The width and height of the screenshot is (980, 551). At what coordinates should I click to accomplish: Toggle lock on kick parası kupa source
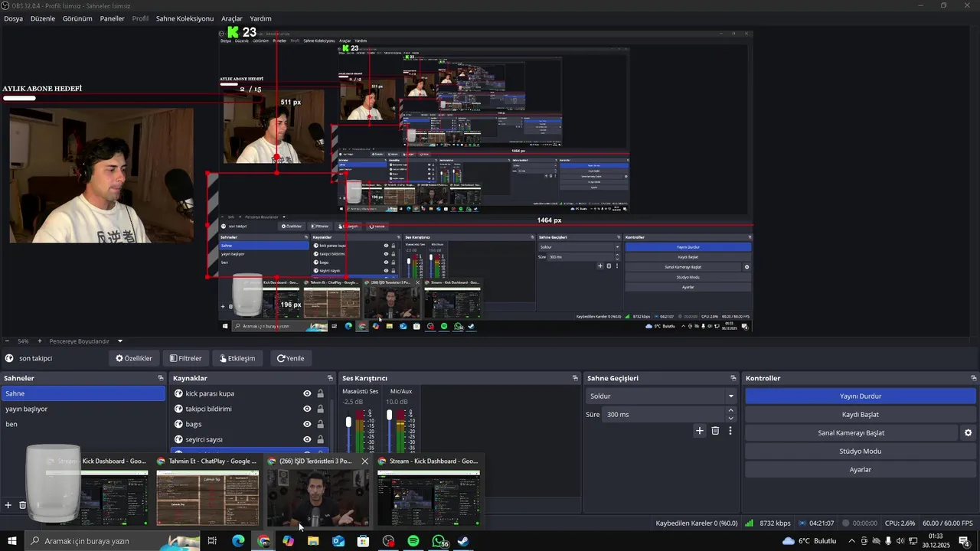click(x=320, y=393)
